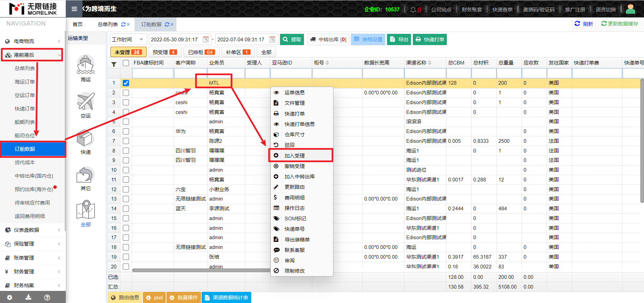The height and width of the screenshot is (303, 644).
Task: Select the 空运 air freight plane icon
Action: coord(86,101)
